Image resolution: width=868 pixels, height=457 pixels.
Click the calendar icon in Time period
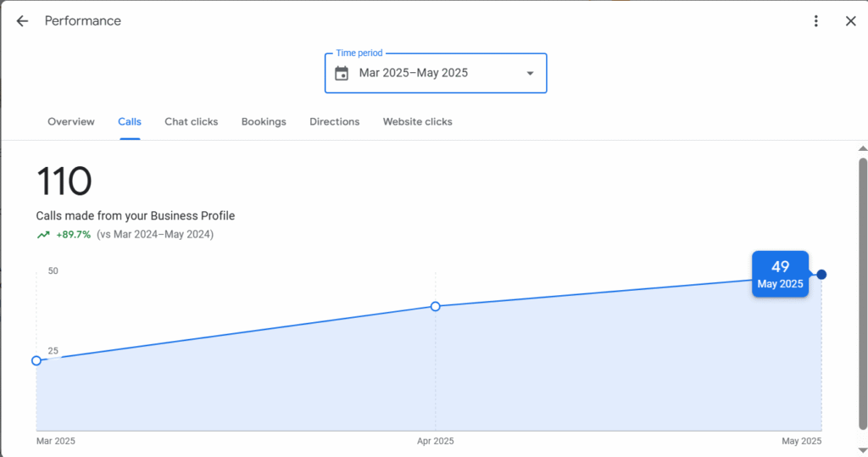[x=342, y=73]
